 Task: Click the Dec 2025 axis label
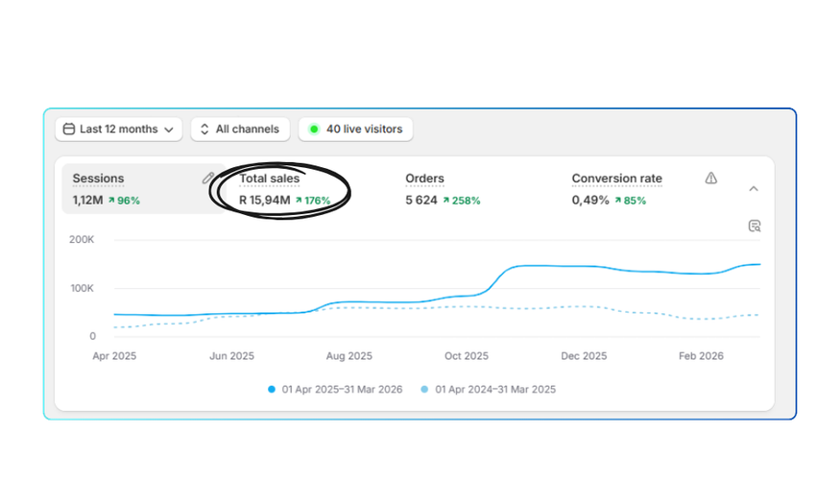[584, 356]
